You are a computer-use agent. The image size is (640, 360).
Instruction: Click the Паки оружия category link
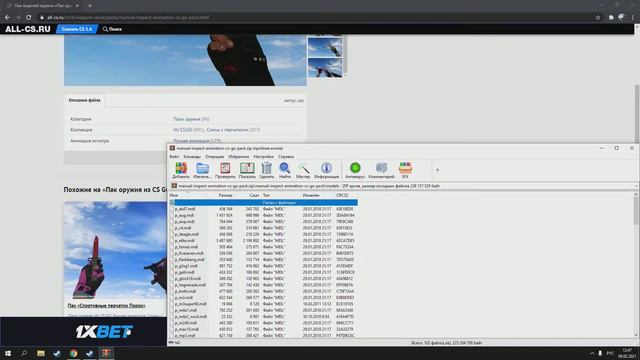coord(188,119)
